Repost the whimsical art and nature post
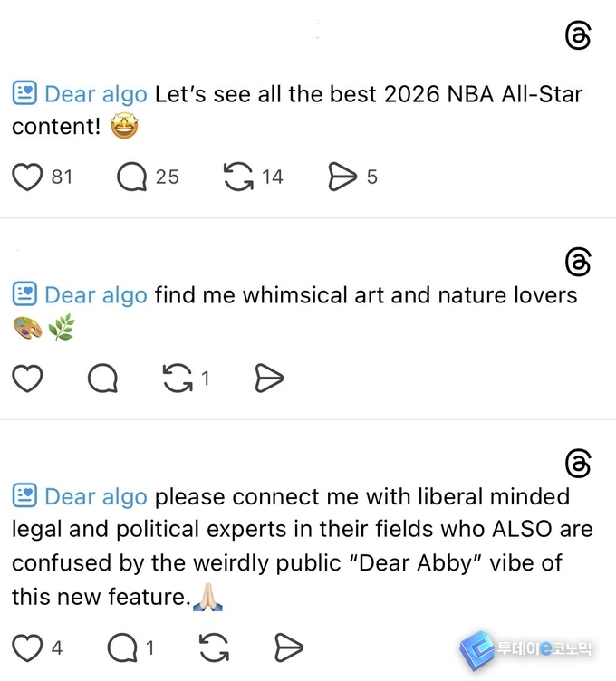The image size is (616, 681). (x=178, y=379)
